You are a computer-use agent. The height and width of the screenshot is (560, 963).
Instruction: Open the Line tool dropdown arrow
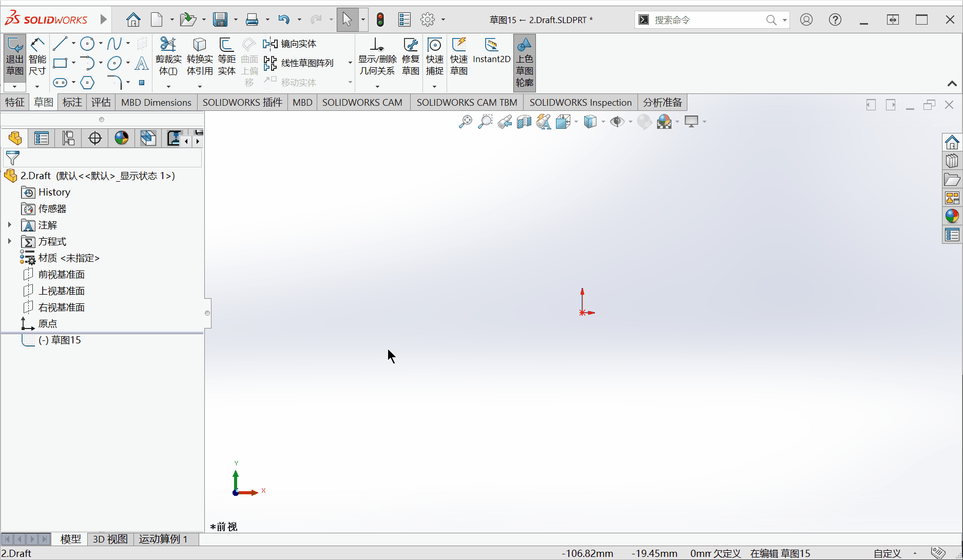[x=73, y=44]
